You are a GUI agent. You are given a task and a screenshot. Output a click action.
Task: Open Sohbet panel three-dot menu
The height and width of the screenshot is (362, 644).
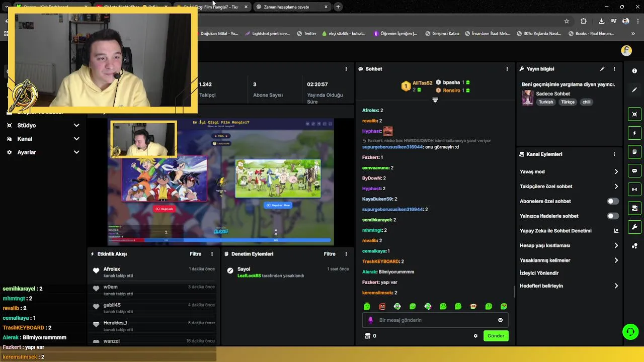507,69
